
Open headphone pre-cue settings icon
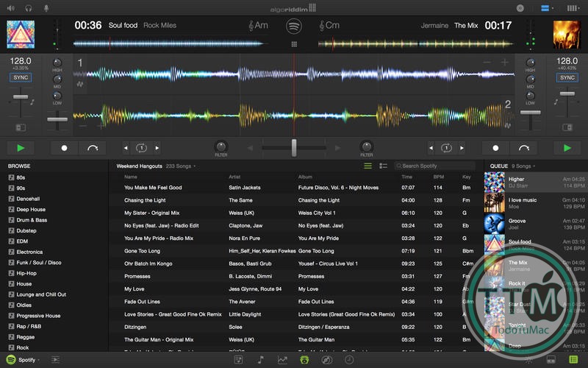click(x=29, y=8)
